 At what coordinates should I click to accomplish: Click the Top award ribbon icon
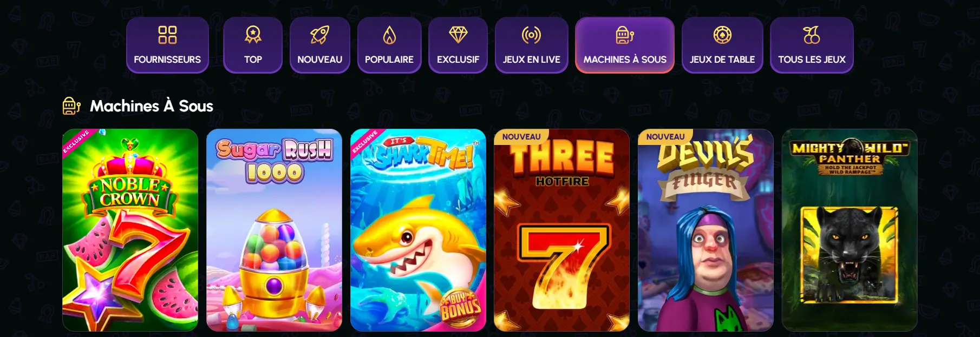click(x=253, y=35)
